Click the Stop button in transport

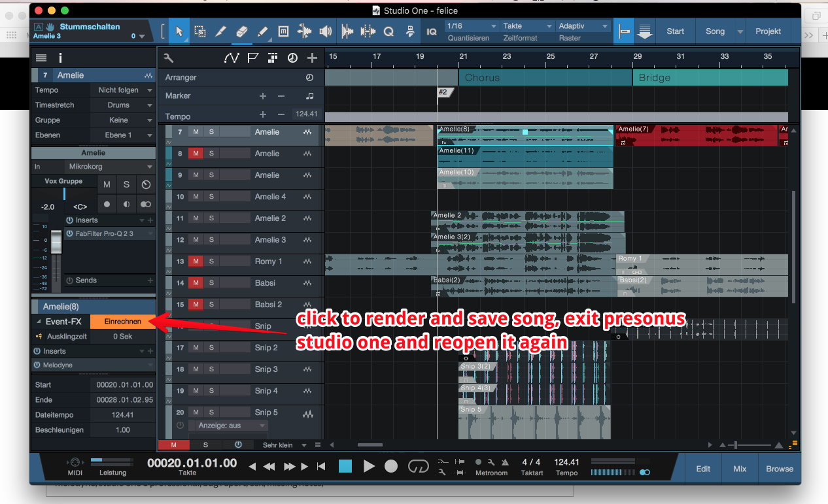coord(345,466)
